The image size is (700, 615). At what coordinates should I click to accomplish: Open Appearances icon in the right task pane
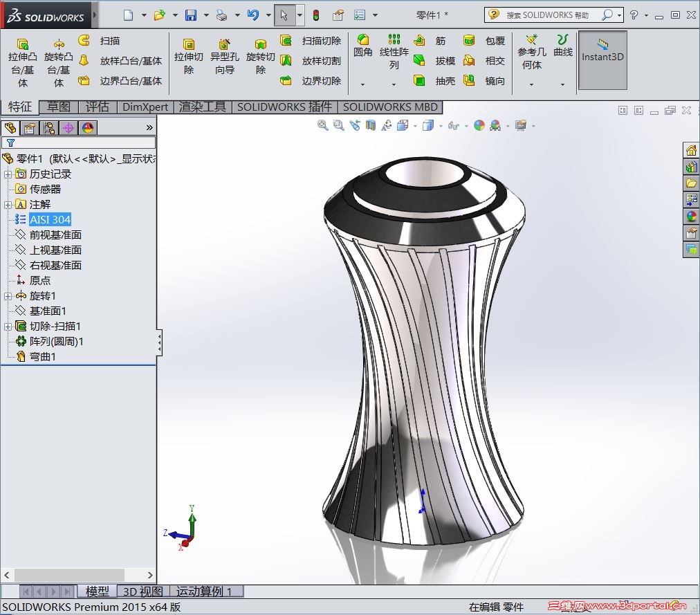pos(691,217)
